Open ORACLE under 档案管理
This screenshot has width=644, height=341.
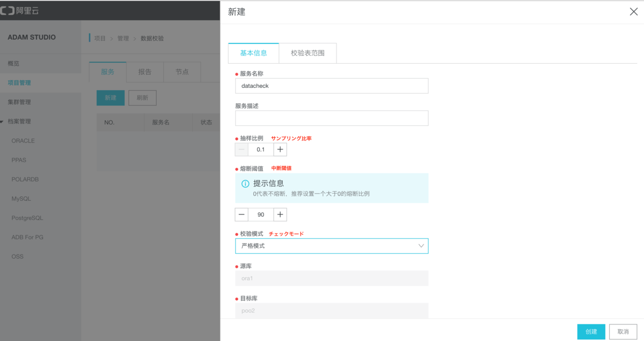[23, 141]
